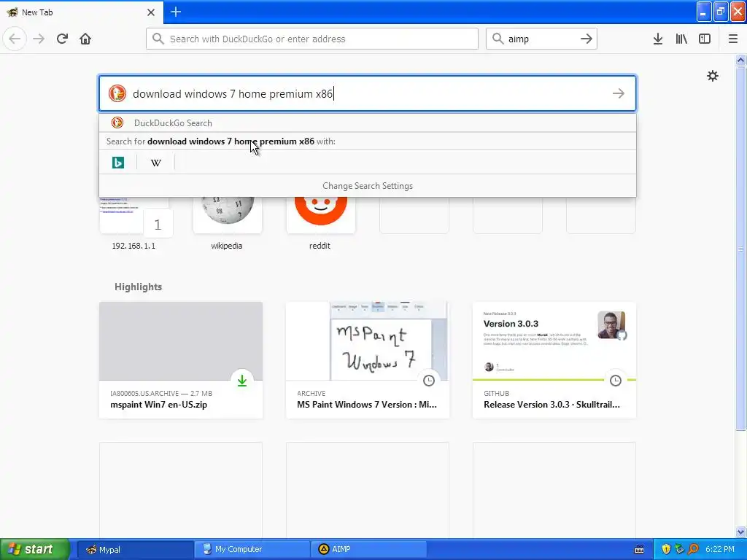Search with Bing one-off engine icon
The width and height of the screenshot is (747, 560).
(x=118, y=163)
